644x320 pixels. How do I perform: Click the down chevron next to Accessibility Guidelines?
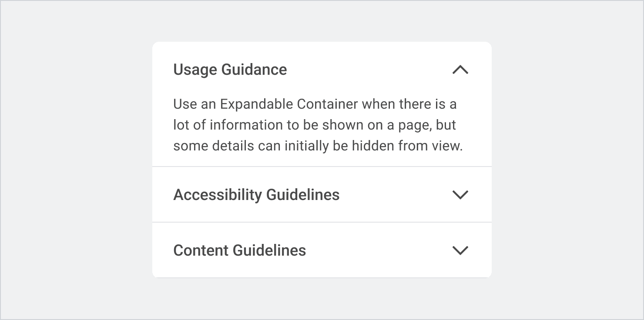click(x=460, y=195)
